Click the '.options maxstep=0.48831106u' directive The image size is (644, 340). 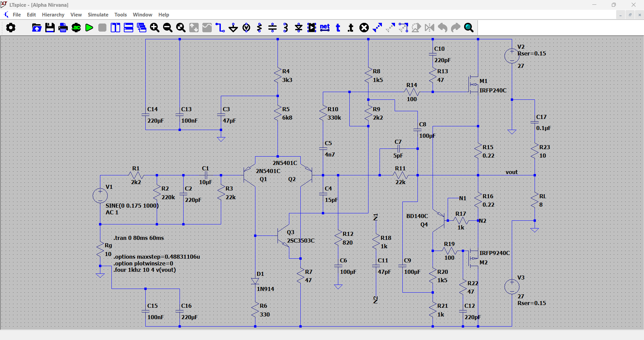157,257
